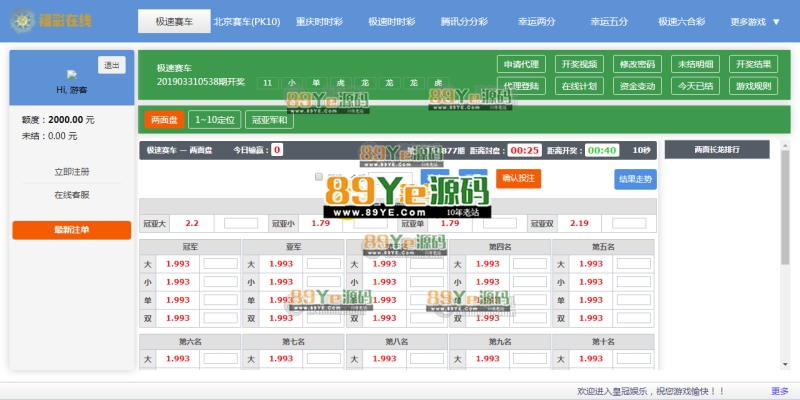This screenshot has width=800, height=400.
Task: Switch to the 1~10定位 play type
Action: pyautogui.click(x=215, y=120)
